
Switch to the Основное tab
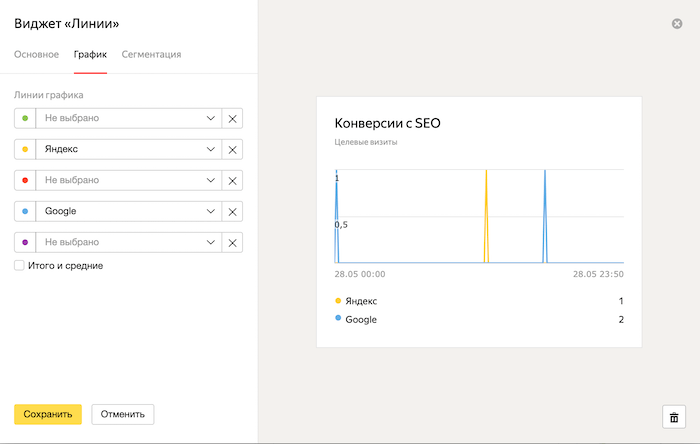point(36,54)
